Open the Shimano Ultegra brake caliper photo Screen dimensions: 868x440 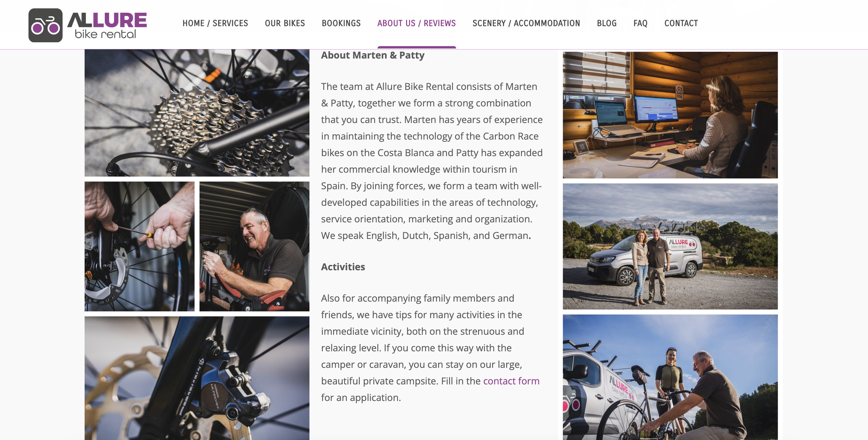click(x=197, y=378)
